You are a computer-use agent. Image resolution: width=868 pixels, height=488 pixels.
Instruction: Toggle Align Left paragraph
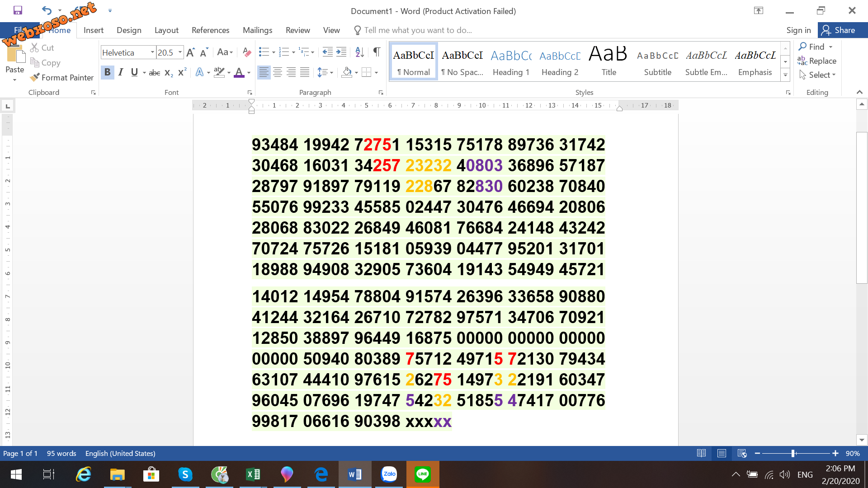pyautogui.click(x=264, y=72)
